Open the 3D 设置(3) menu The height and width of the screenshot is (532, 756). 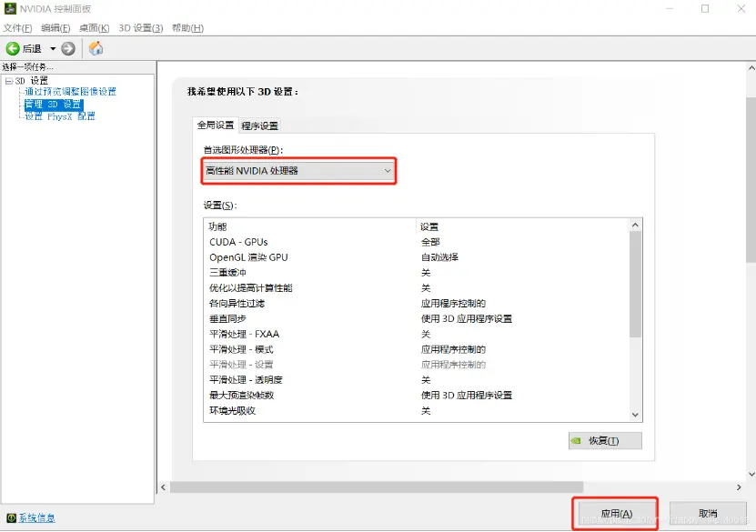[140, 28]
